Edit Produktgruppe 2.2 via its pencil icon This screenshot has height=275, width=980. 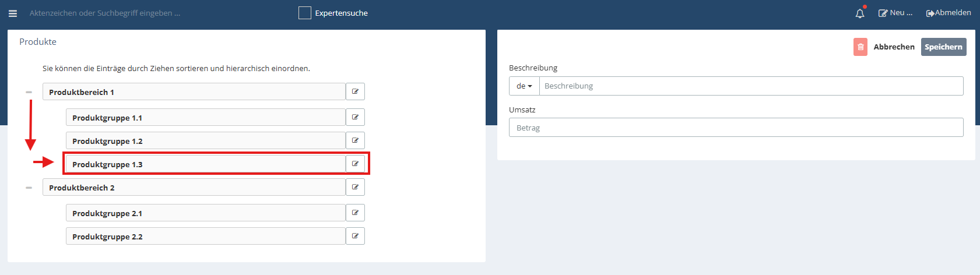click(x=355, y=236)
